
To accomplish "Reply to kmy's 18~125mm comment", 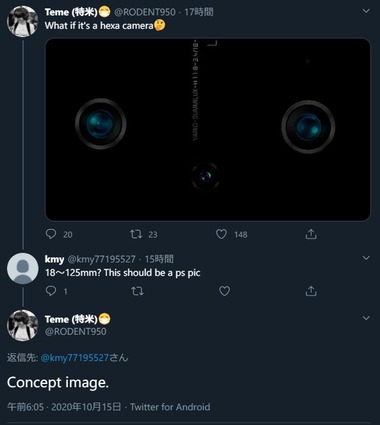I will pyautogui.click(x=51, y=291).
